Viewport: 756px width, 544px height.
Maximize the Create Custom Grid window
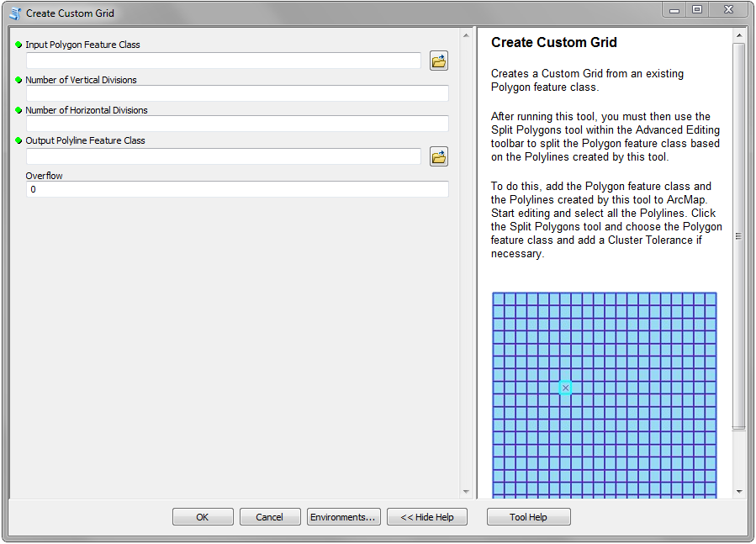(697, 9)
